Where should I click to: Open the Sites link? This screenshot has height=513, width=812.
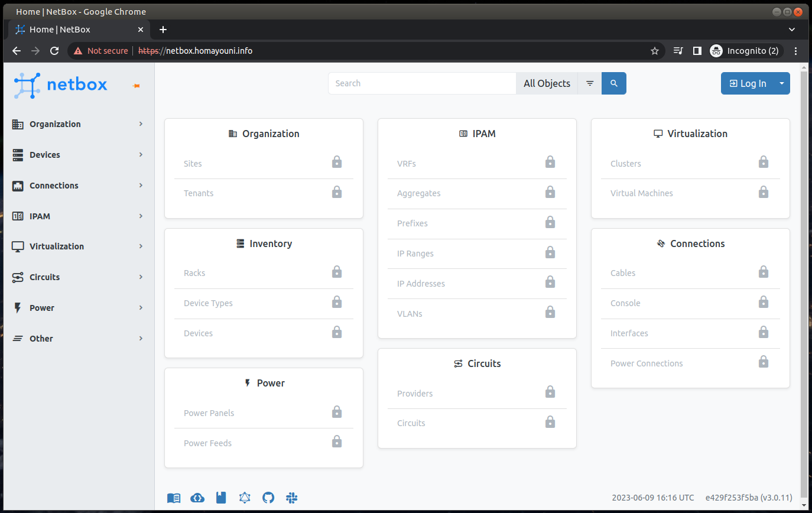click(x=193, y=164)
